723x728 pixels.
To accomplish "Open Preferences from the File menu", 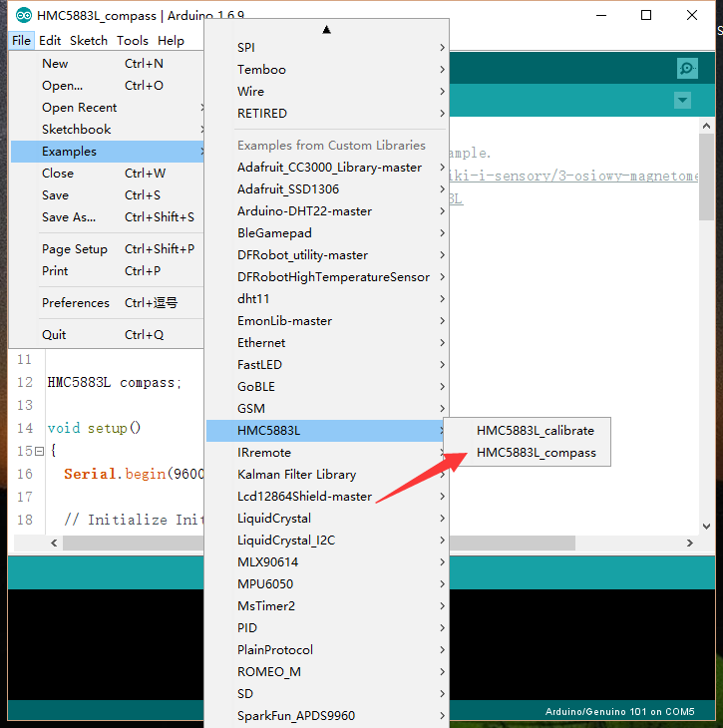I will point(108,303).
